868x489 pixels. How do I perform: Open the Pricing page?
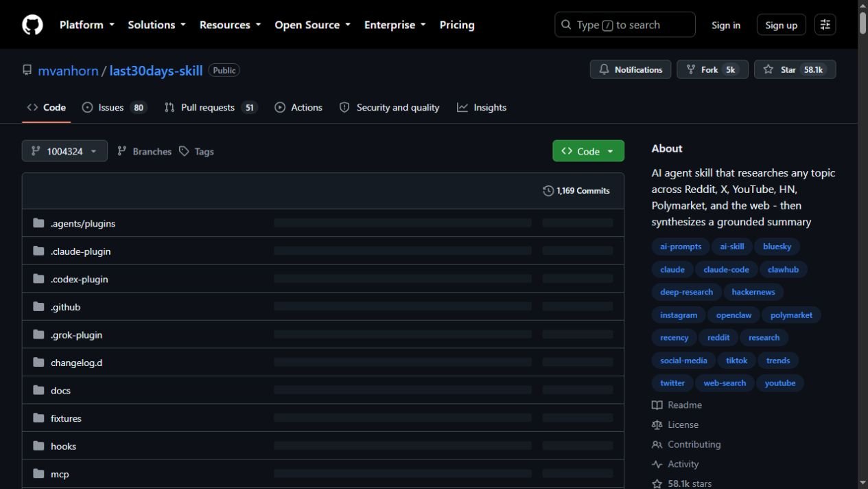click(457, 25)
